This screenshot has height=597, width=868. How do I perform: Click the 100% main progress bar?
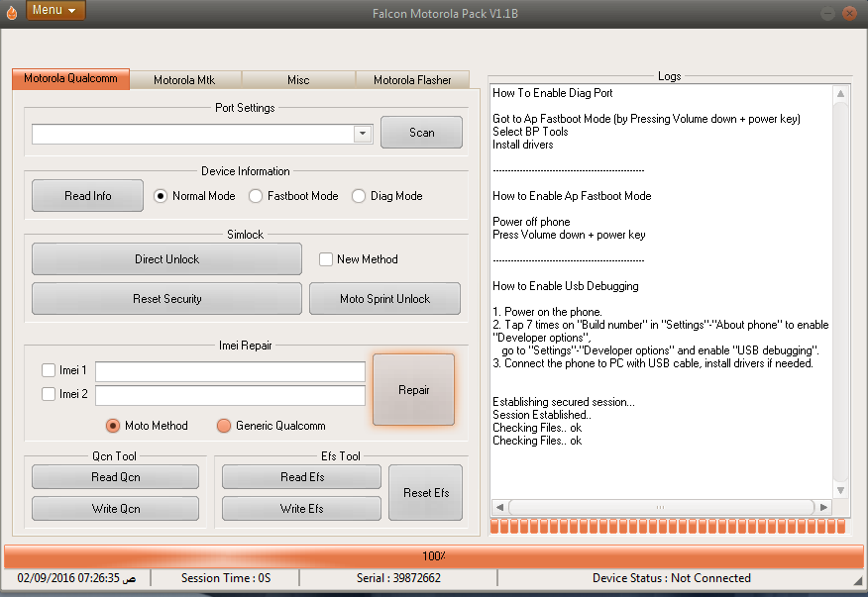coord(434,555)
